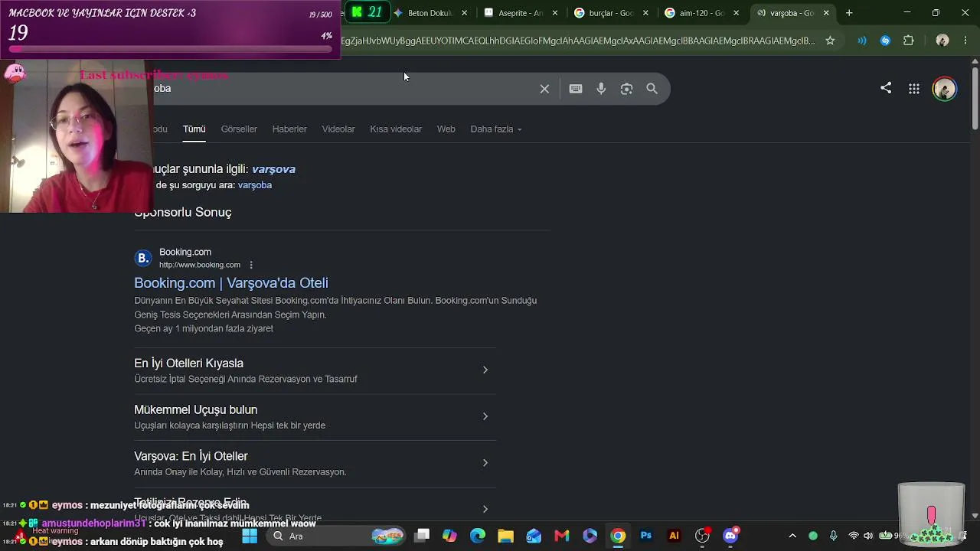Switch to the aim-120 Google tab
Viewport: 980px width, 551px height.
pyautogui.click(x=701, y=13)
